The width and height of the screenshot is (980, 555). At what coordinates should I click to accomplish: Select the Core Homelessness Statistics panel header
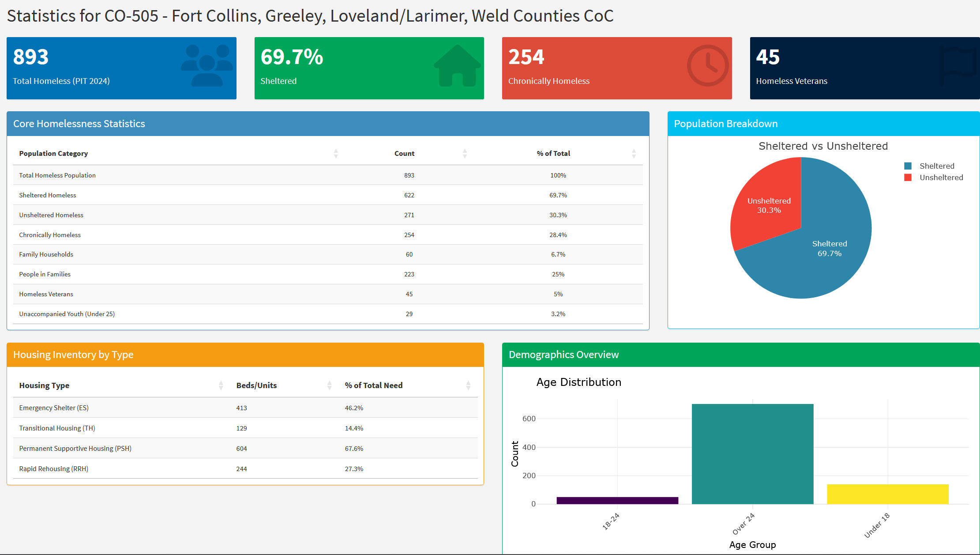[x=328, y=124]
